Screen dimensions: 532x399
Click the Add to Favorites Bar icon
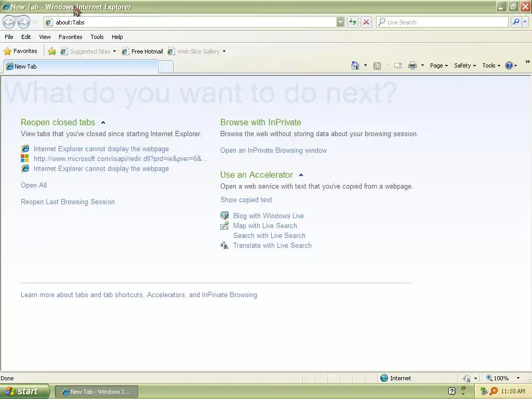pyautogui.click(x=52, y=51)
